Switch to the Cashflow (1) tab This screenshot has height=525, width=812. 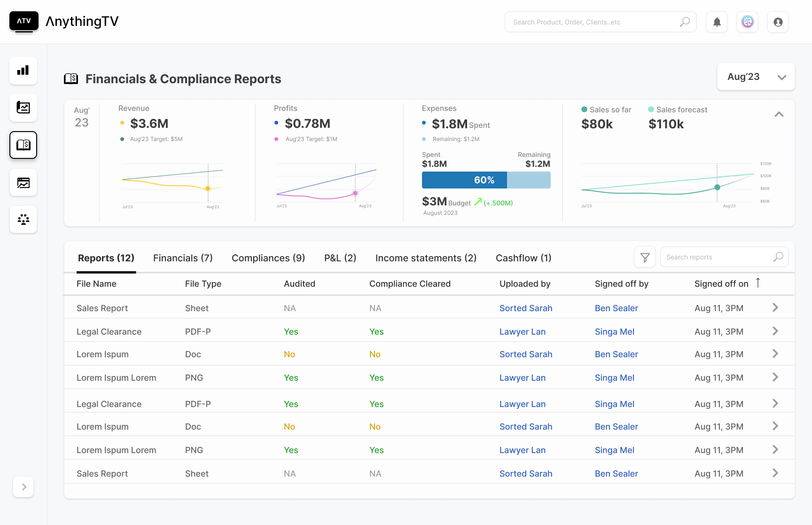pyautogui.click(x=523, y=258)
